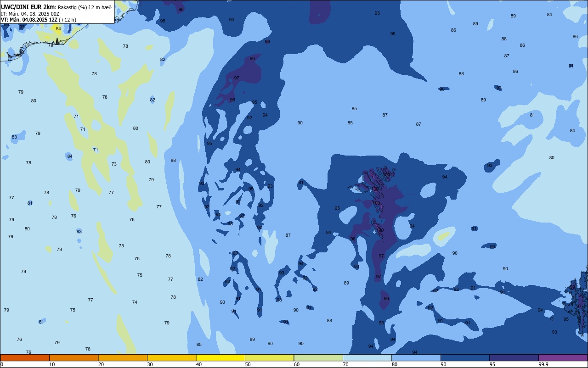Click the "10" tick label in the legend
This screenshot has height=368, width=588.
pyautogui.click(x=52, y=364)
